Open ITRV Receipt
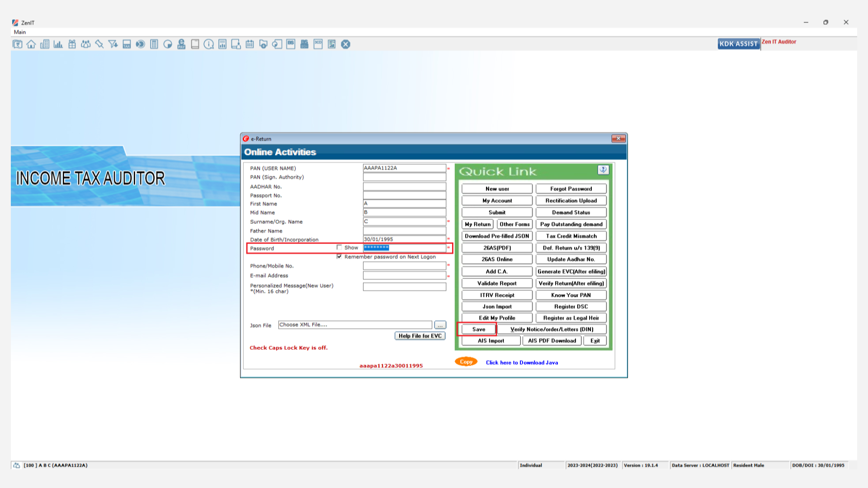The height and width of the screenshot is (488, 868). click(497, 295)
